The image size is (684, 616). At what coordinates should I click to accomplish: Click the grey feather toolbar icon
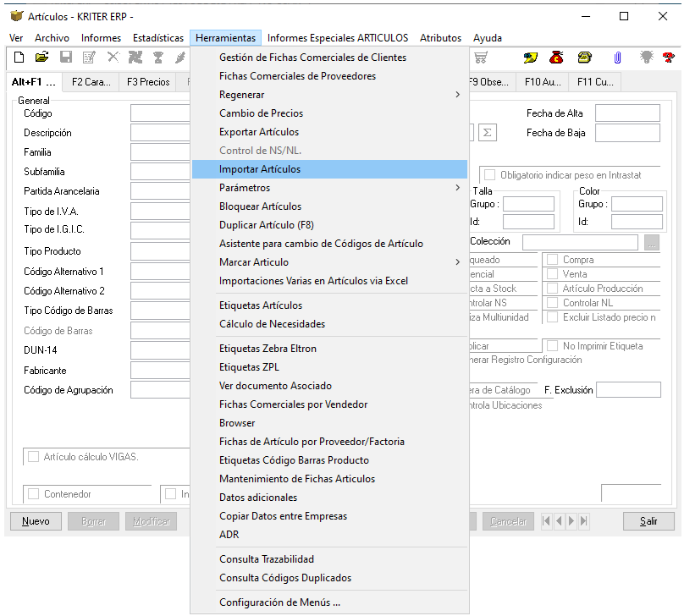[x=180, y=57]
